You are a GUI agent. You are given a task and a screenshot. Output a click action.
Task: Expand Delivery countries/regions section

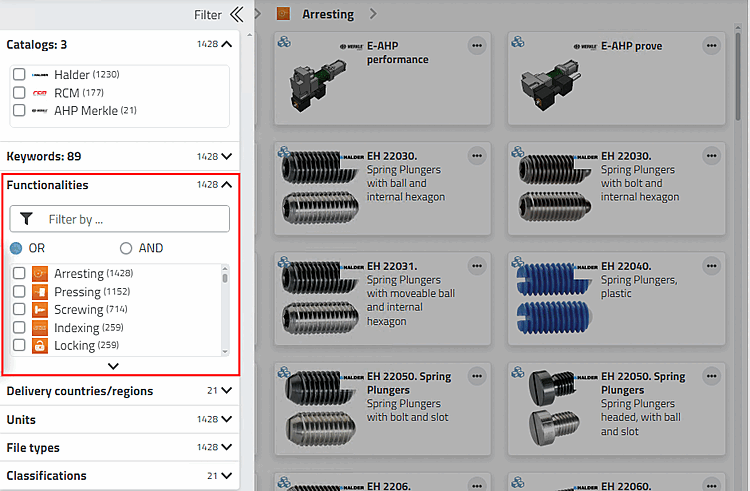(x=227, y=391)
